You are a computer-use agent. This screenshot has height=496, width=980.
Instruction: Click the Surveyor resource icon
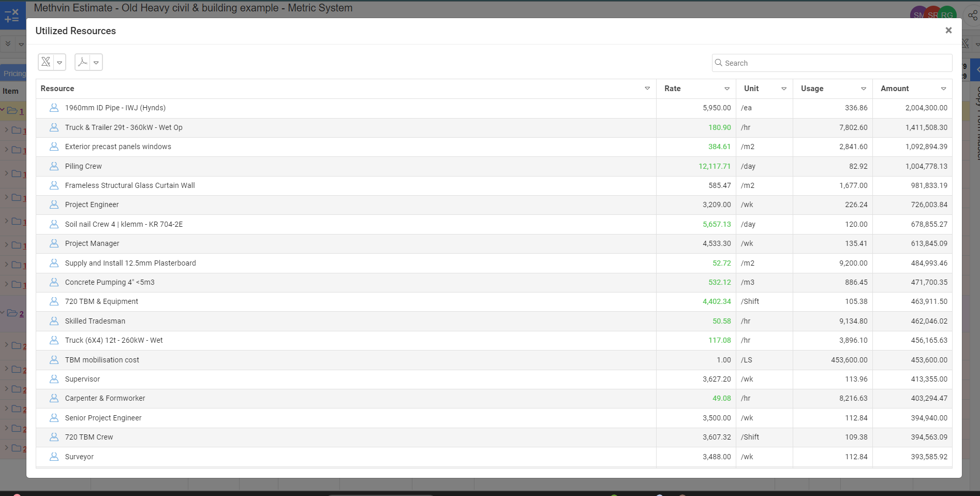coord(54,457)
